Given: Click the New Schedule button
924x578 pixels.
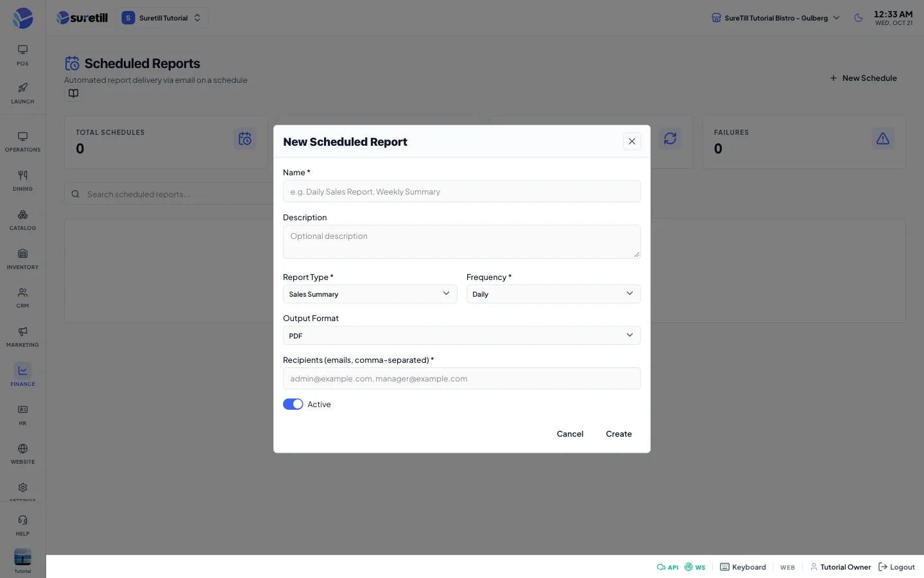Looking at the screenshot, I should 863,78.
